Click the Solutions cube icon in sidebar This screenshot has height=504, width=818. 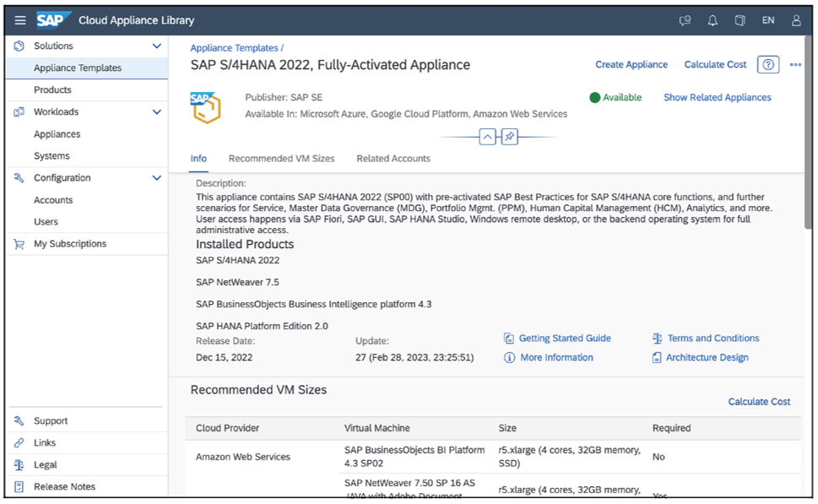coord(19,46)
